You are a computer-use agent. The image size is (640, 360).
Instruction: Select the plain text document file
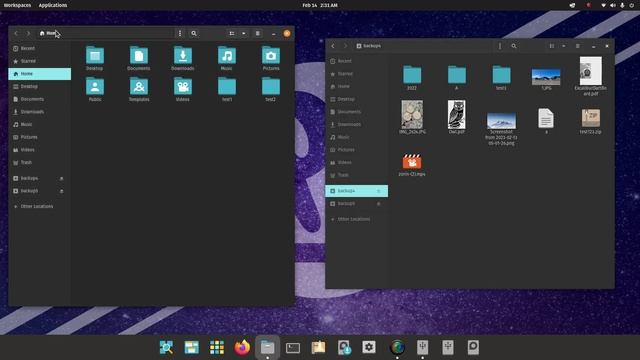point(546,118)
